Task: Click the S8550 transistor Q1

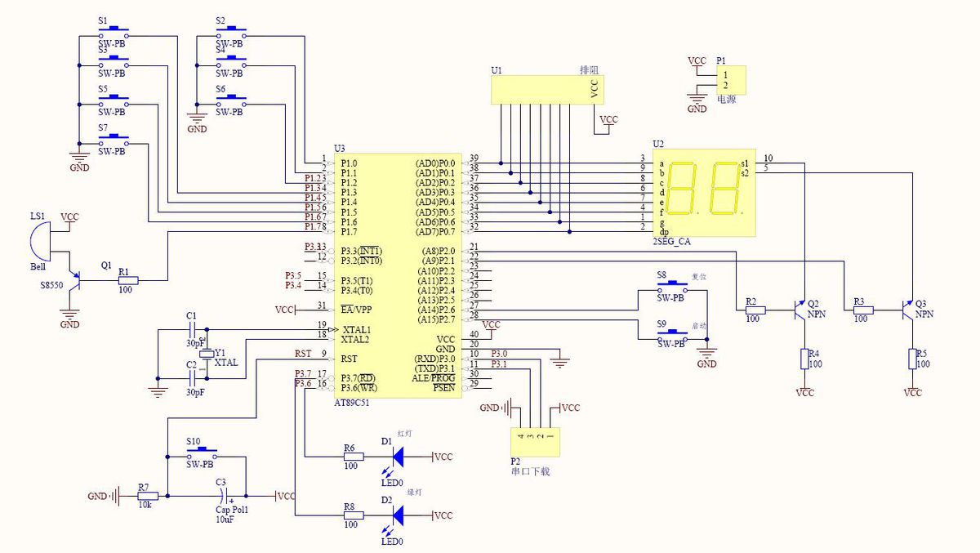Action: pyautogui.click(x=75, y=280)
